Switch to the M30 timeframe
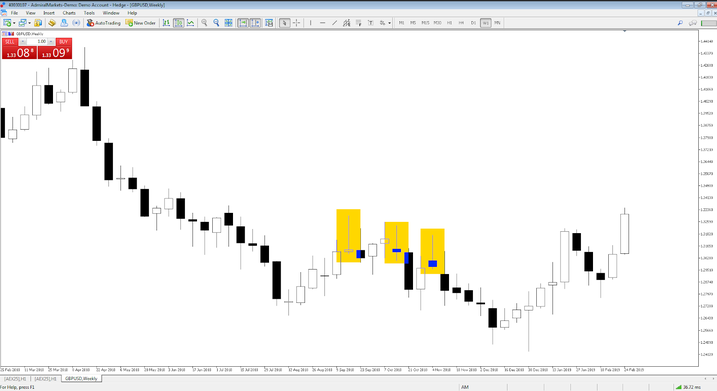This screenshot has width=717, height=391. [x=438, y=23]
